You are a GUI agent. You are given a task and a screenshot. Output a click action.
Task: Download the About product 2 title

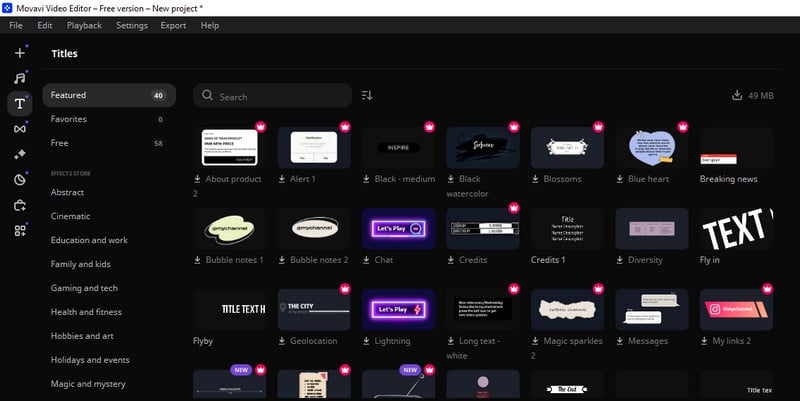pos(197,179)
